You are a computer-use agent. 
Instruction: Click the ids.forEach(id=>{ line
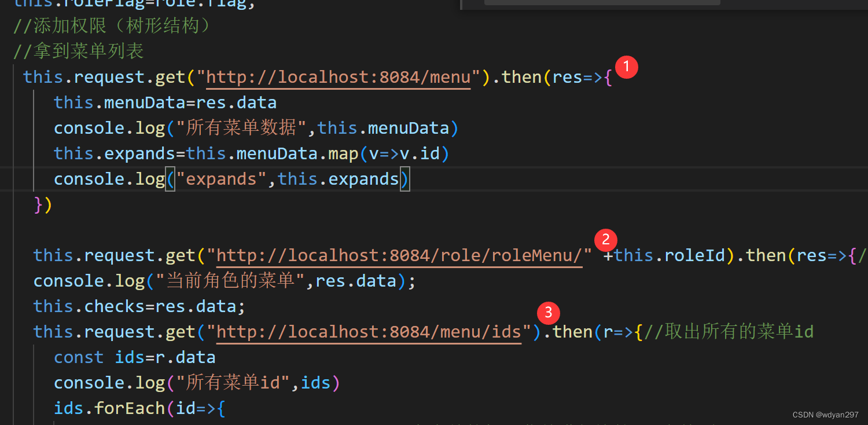click(x=139, y=408)
